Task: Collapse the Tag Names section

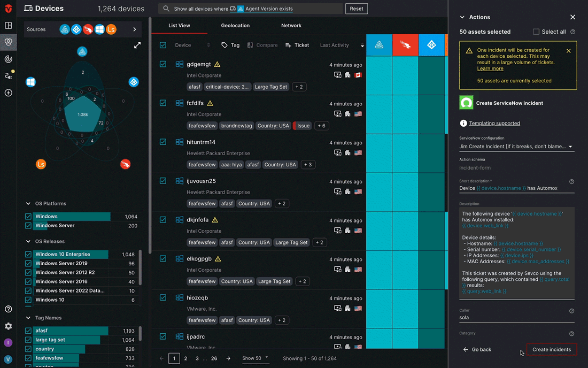Action: pyautogui.click(x=28, y=318)
